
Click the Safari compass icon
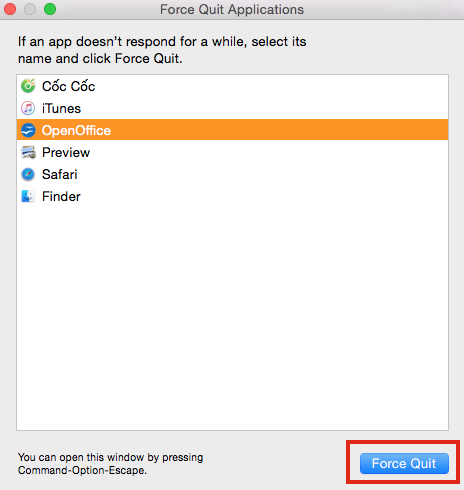[x=28, y=174]
